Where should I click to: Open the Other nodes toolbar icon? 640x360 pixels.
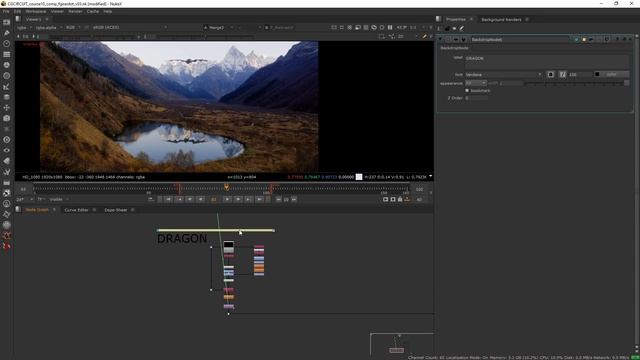click(7, 182)
